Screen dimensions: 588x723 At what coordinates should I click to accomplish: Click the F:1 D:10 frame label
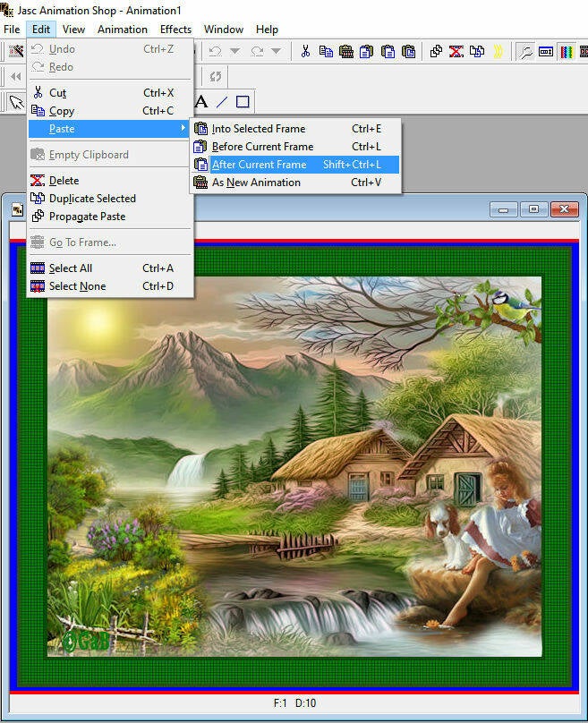pos(294,703)
